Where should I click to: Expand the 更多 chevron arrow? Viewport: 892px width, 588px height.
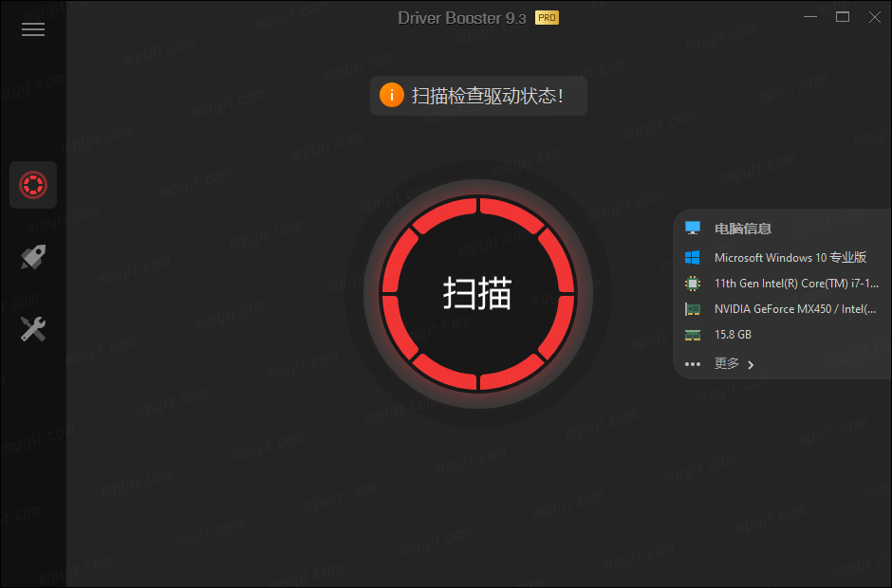751,364
